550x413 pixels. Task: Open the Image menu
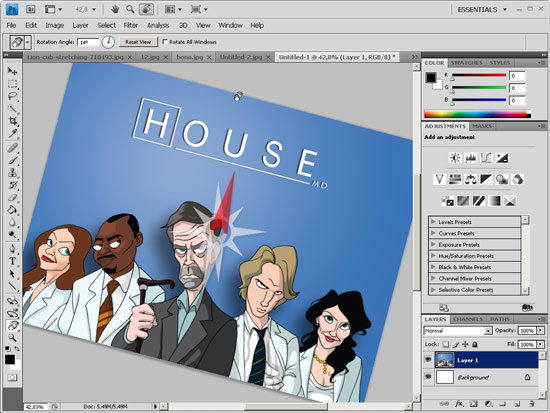(54, 25)
